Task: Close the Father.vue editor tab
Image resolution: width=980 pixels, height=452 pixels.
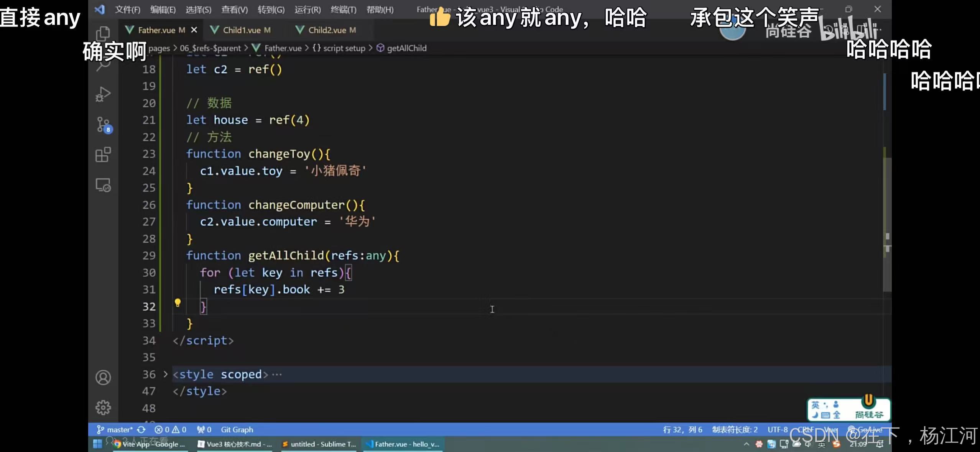Action: (194, 30)
